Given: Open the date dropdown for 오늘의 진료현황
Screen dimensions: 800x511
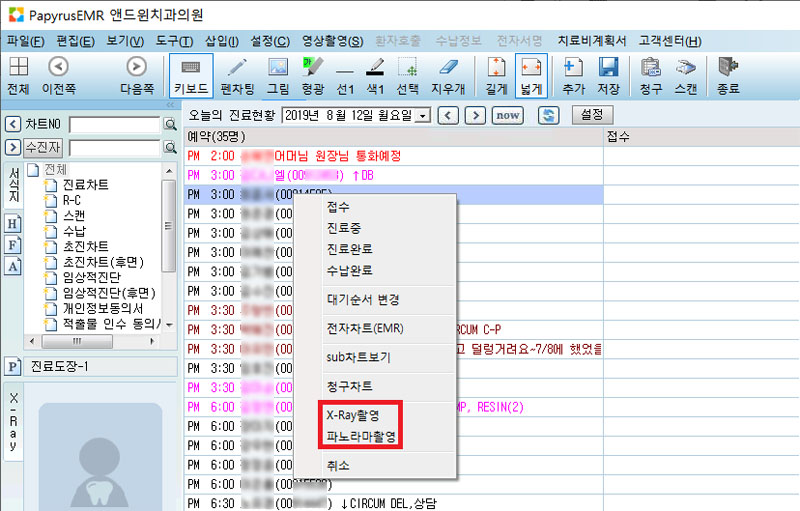Looking at the screenshot, I should pos(422,116).
